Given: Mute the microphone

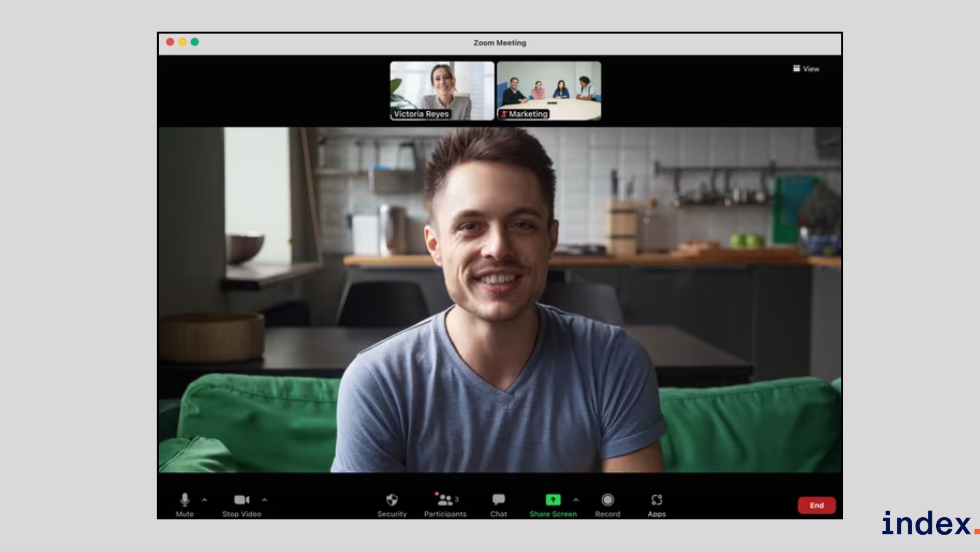Looking at the screenshot, I should click(185, 501).
